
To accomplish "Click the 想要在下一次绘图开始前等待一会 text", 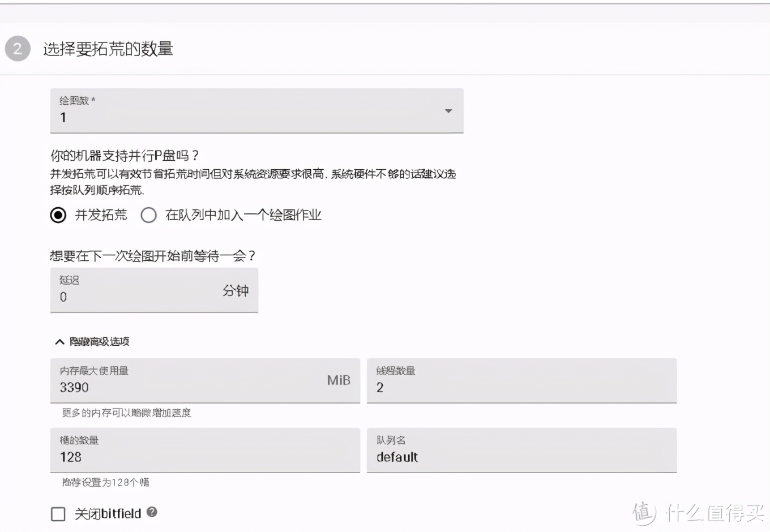I will tap(153, 256).
